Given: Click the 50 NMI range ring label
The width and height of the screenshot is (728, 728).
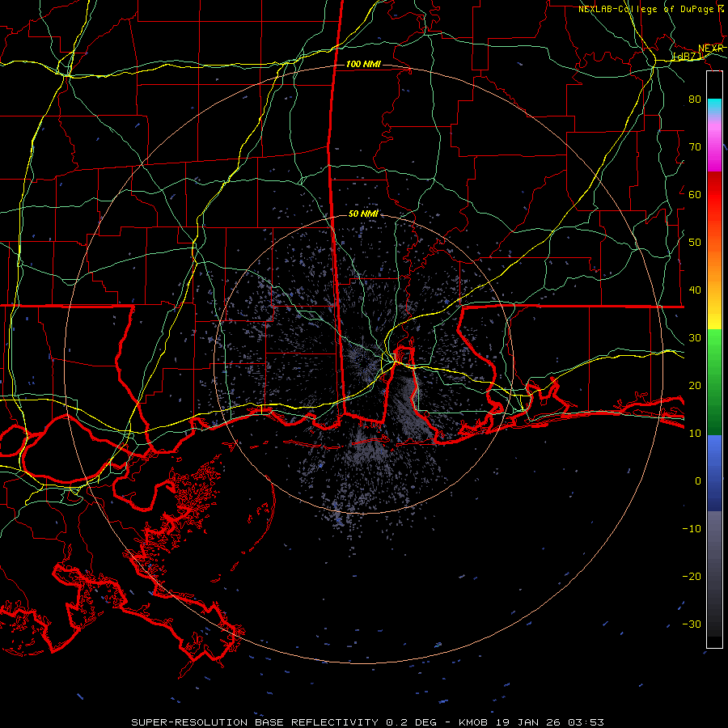Looking at the screenshot, I should tap(363, 214).
